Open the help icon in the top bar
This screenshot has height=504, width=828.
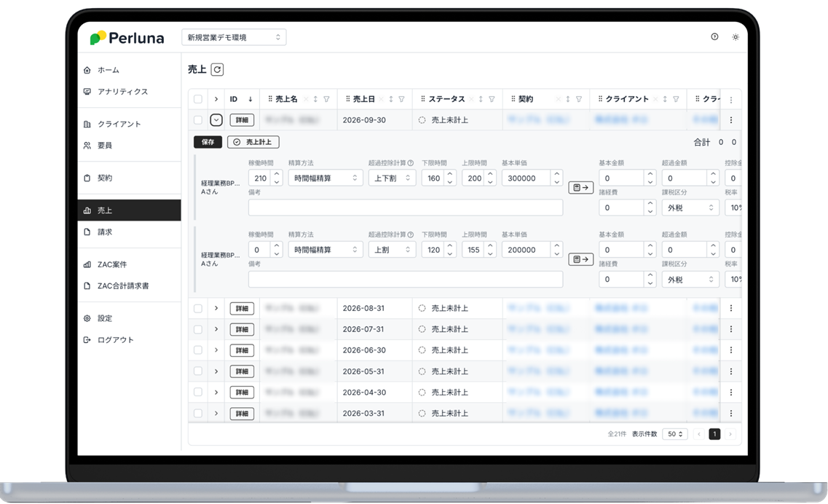(x=714, y=37)
